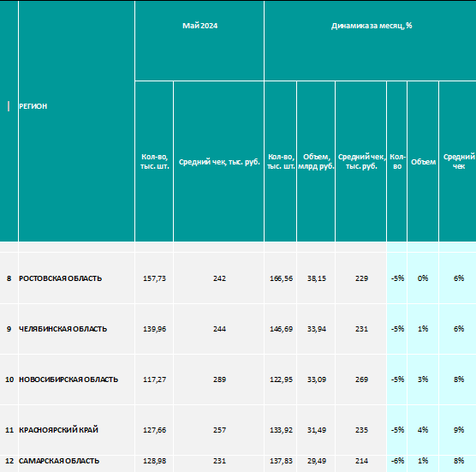Click row number 11
The height and width of the screenshot is (472, 476).
[9, 430]
